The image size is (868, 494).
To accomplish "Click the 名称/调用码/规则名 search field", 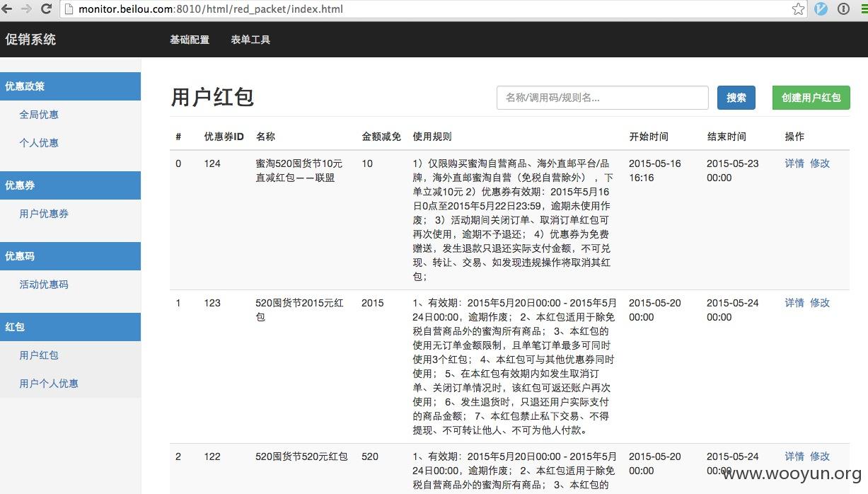I will coord(603,98).
